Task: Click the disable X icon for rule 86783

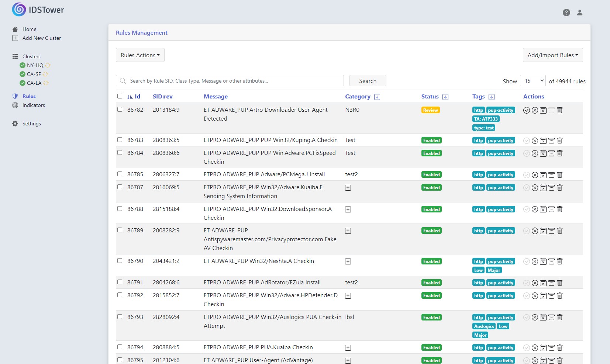Action: [535, 141]
